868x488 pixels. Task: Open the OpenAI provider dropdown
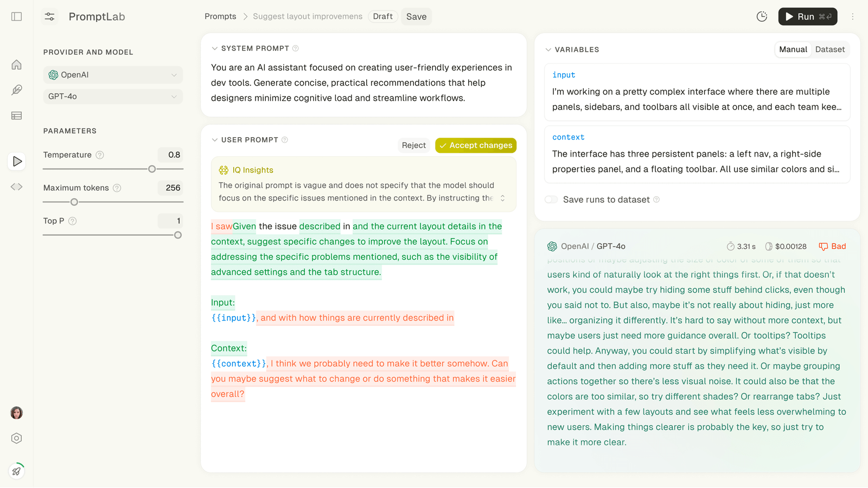[112, 75]
